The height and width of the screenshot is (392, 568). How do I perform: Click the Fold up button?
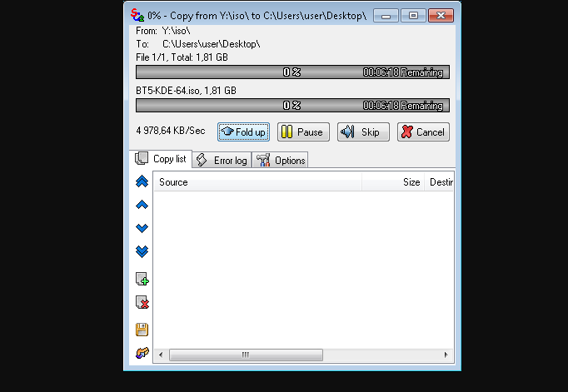243,131
